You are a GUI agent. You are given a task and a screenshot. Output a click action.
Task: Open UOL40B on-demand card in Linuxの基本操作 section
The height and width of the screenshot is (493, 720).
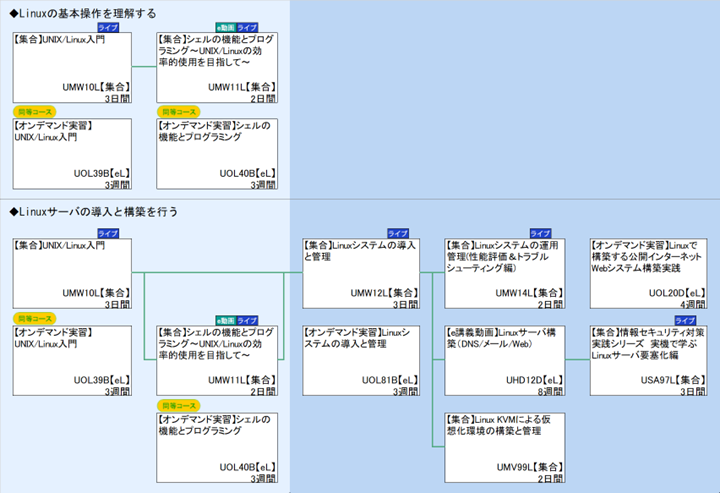pos(217,154)
